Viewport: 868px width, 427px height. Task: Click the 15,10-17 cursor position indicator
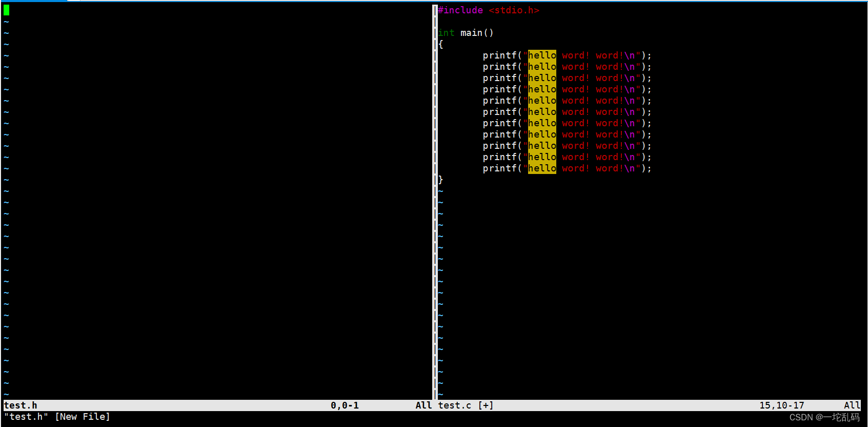pyautogui.click(x=782, y=405)
